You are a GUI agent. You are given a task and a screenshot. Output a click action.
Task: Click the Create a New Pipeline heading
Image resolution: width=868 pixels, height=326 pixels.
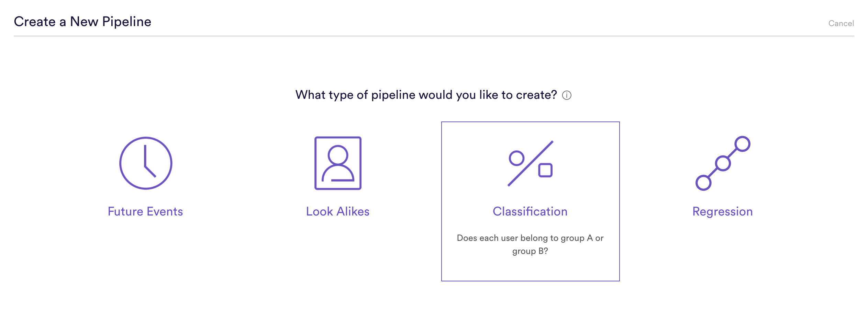point(82,22)
